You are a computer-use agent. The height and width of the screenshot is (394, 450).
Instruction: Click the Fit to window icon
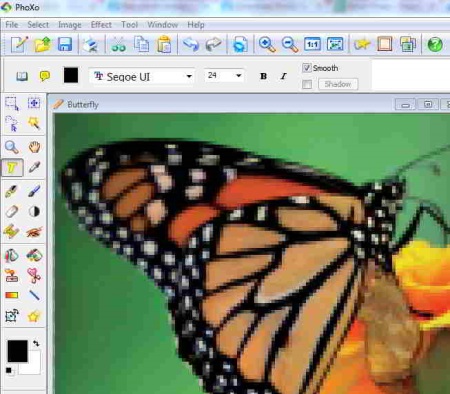[335, 44]
